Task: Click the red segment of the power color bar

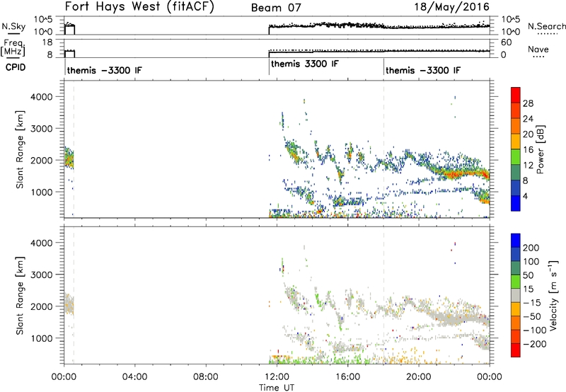Action: (516, 95)
